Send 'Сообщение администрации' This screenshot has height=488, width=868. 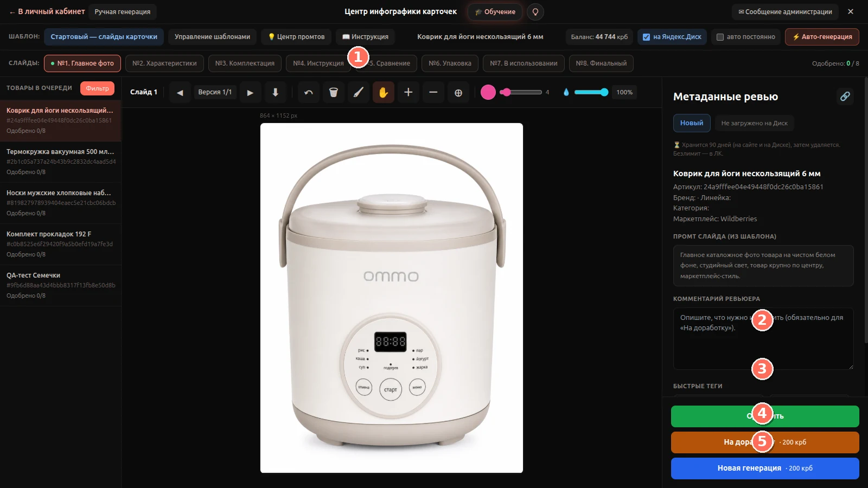click(x=785, y=12)
